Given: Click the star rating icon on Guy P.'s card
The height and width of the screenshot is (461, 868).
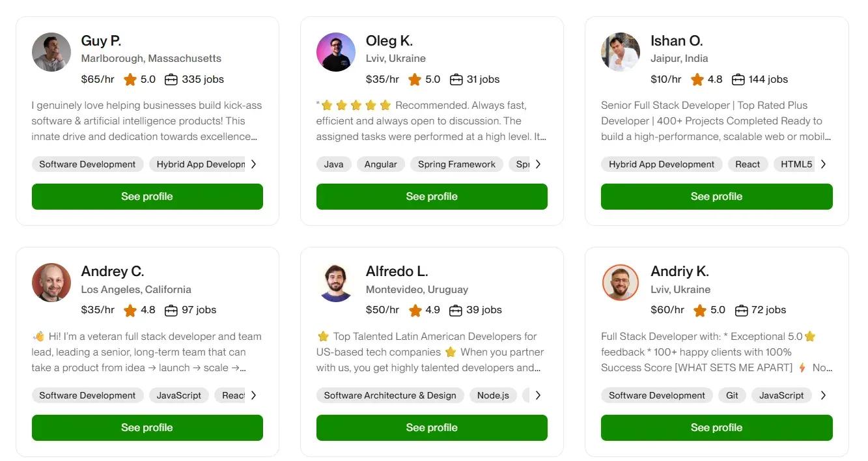Looking at the screenshot, I should click(x=130, y=79).
